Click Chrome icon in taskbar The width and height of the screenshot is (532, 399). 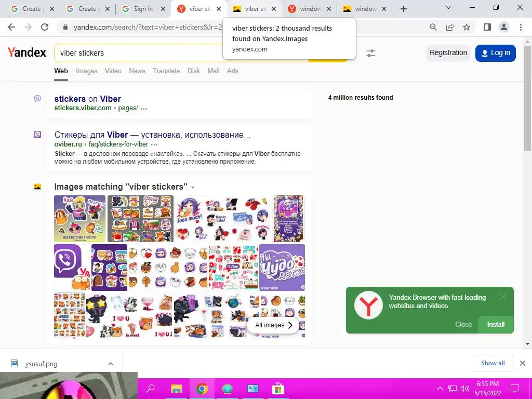click(202, 389)
